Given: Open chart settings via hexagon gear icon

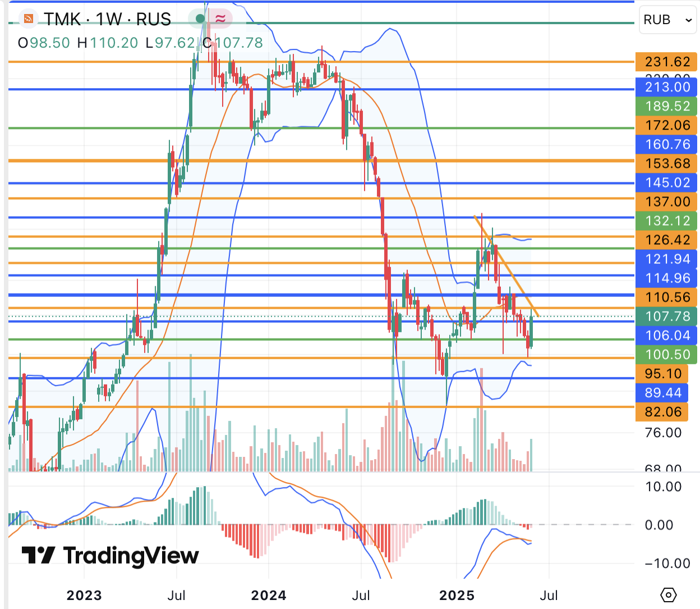Looking at the screenshot, I should pos(669,594).
